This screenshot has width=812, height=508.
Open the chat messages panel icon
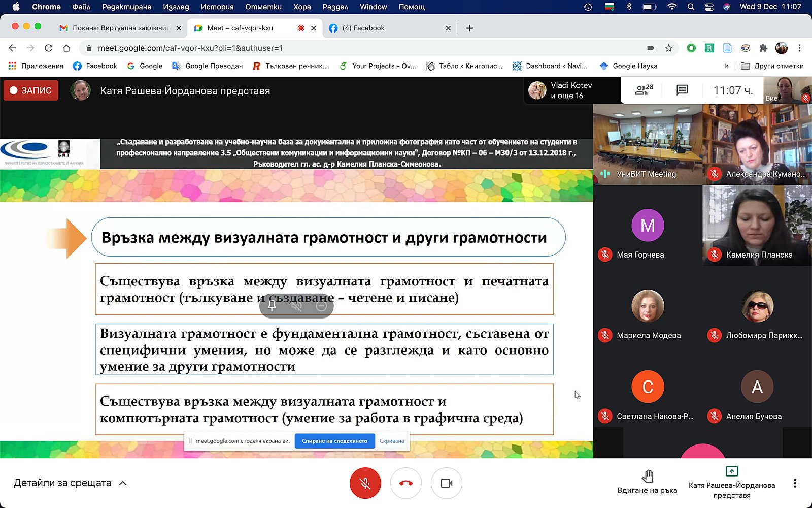coord(682,90)
